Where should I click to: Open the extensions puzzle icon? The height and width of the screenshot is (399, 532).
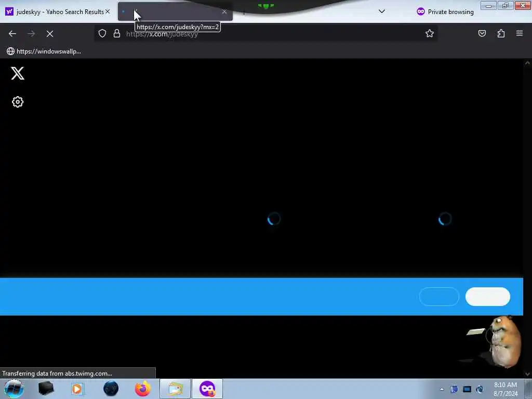(x=501, y=33)
